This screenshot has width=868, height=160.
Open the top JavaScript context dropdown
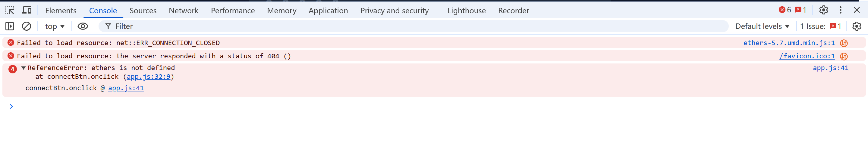point(55,26)
